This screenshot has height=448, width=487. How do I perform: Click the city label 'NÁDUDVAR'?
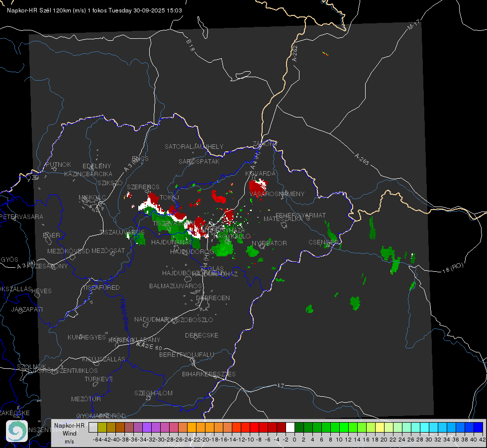[x=151, y=319]
